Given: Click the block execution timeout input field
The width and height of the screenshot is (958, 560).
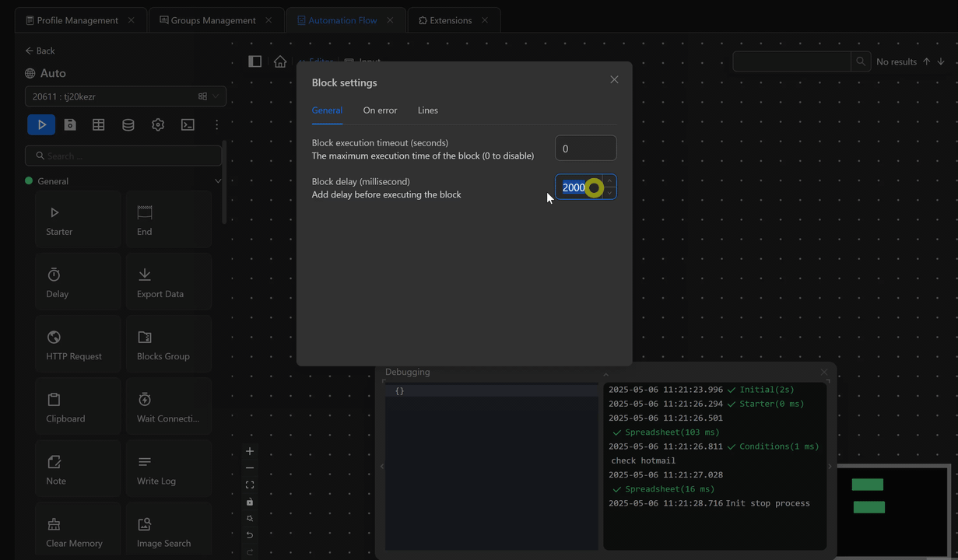Looking at the screenshot, I should click(x=585, y=148).
